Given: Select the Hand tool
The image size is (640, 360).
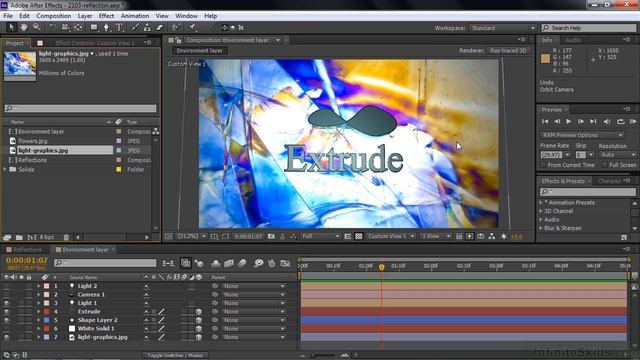Looking at the screenshot, I should tap(24, 27).
